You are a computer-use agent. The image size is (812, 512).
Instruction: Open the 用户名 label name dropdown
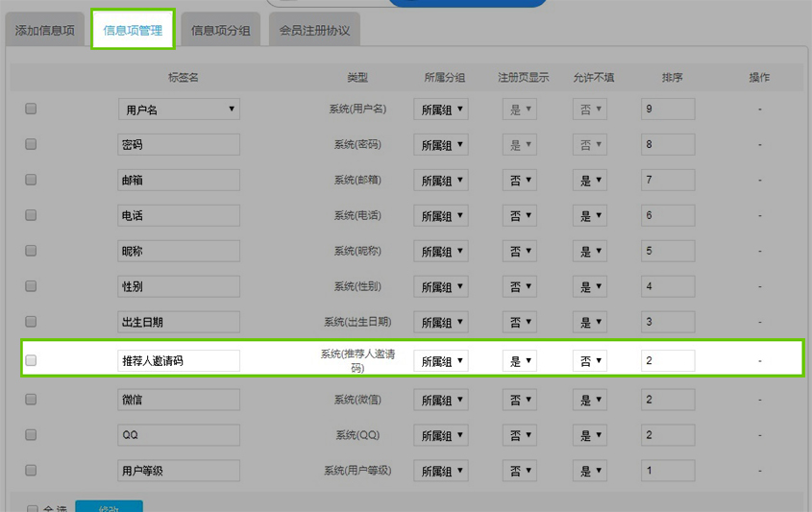click(x=179, y=110)
